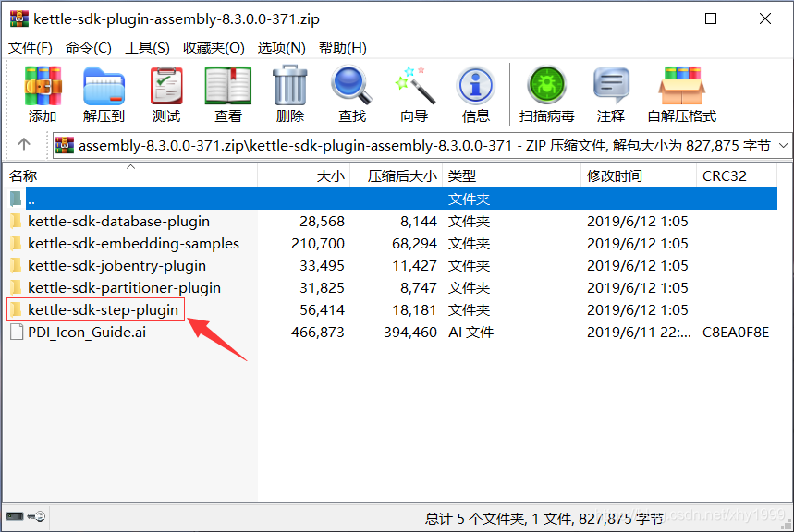This screenshot has width=794, height=532.
Task: Open the 选项(N) menu
Action: (x=282, y=48)
